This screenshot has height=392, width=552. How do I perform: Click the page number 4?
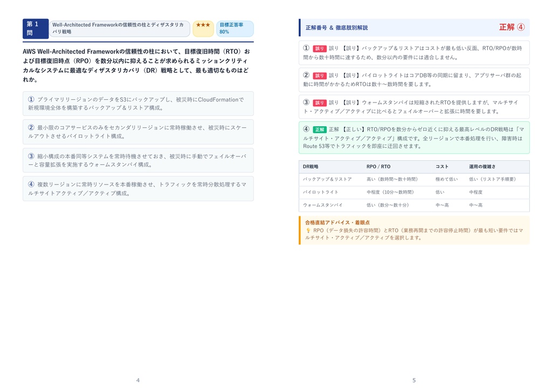point(138,380)
